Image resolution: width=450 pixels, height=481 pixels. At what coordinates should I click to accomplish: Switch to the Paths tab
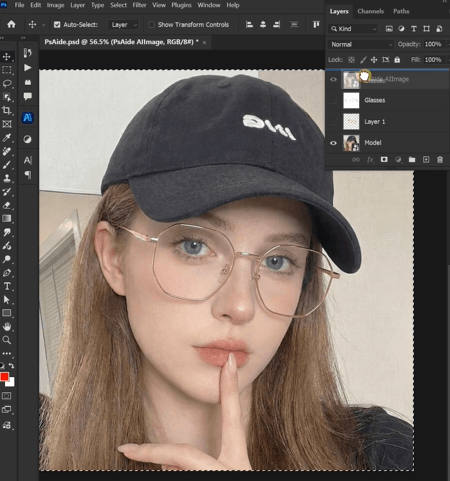(x=401, y=11)
